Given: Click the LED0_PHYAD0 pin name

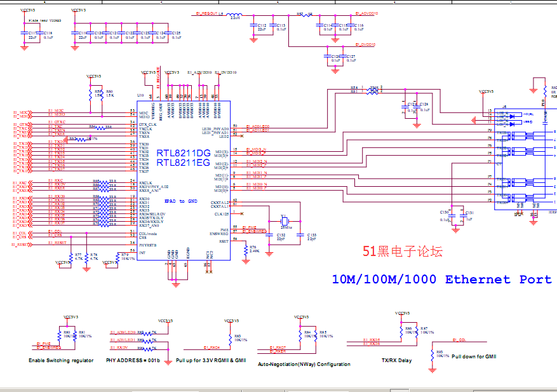Looking at the screenshot, I should click(216, 129).
